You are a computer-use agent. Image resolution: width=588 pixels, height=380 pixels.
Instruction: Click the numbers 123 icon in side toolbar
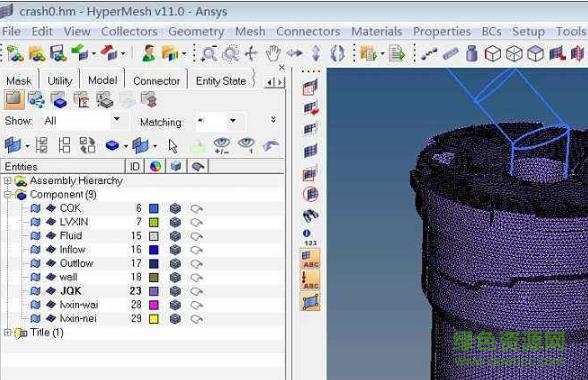pyautogui.click(x=309, y=237)
